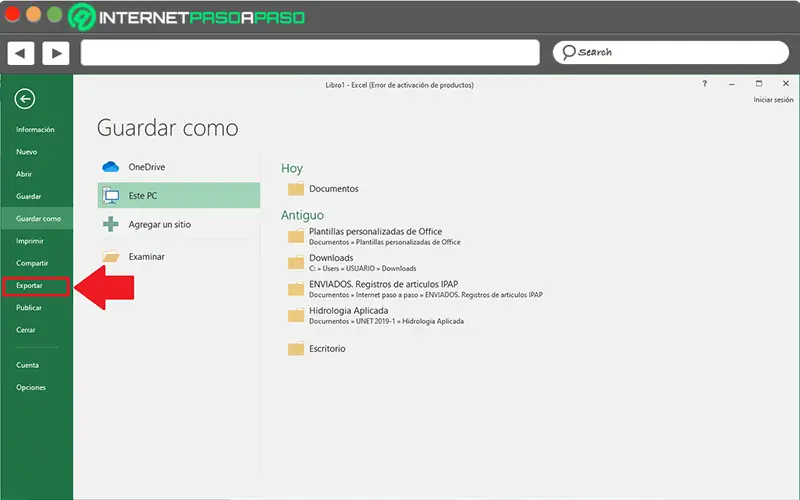Open the Cuenta page
Image resolution: width=800 pixels, height=500 pixels.
point(27,365)
